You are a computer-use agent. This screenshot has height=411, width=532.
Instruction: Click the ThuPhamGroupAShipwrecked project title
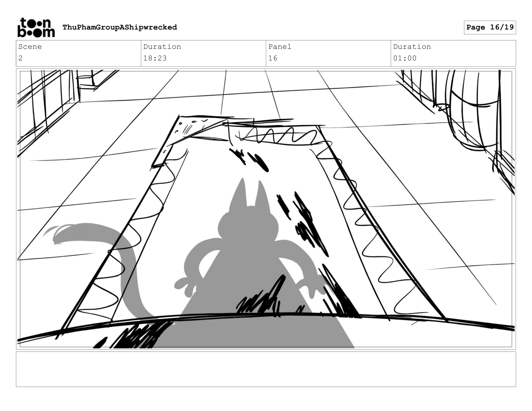120,27
